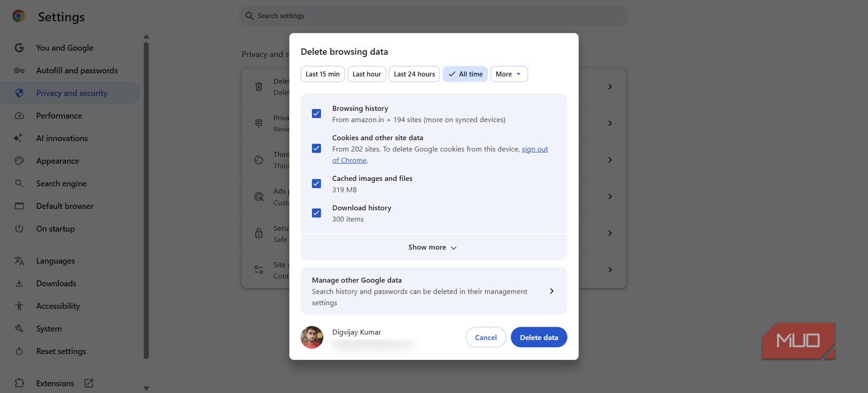Click the Manage other Google data heading
This screenshot has height=393, width=868.
click(357, 280)
